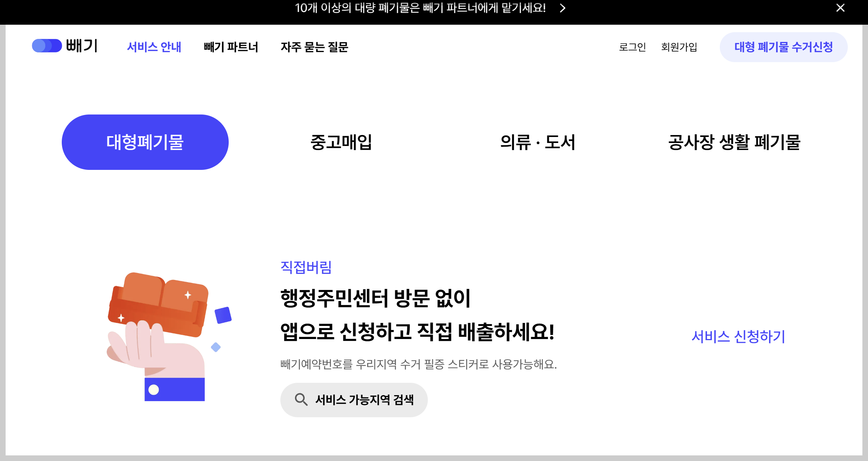Open the 서비스 안내 menu
Screen dimensions: 868x461
coord(154,47)
